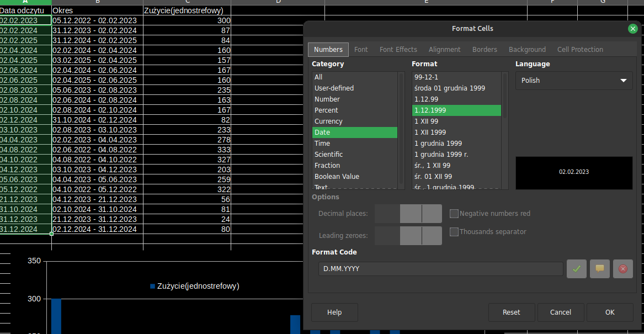Click the Help button
This screenshot has width=644, height=334.
pyautogui.click(x=334, y=312)
